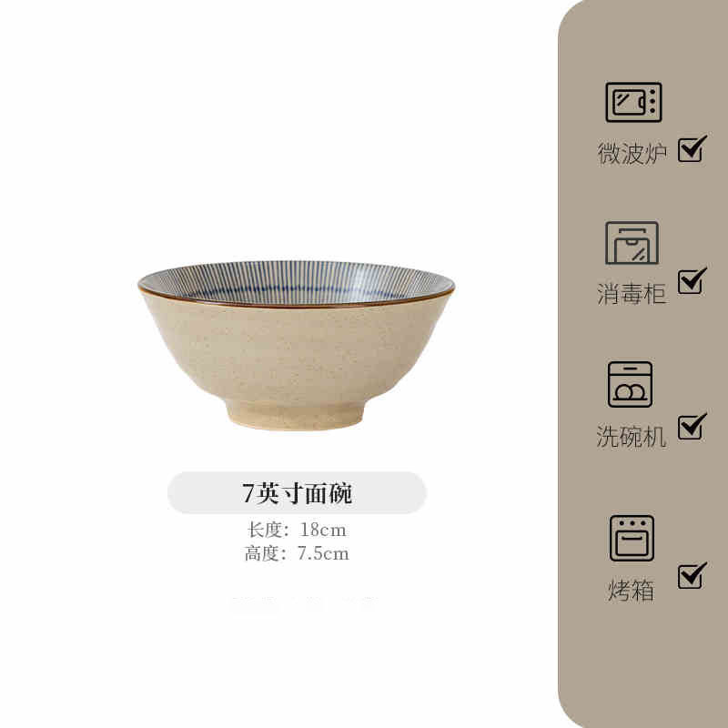Toggle the checkbox beside 消毒柜

(692, 280)
